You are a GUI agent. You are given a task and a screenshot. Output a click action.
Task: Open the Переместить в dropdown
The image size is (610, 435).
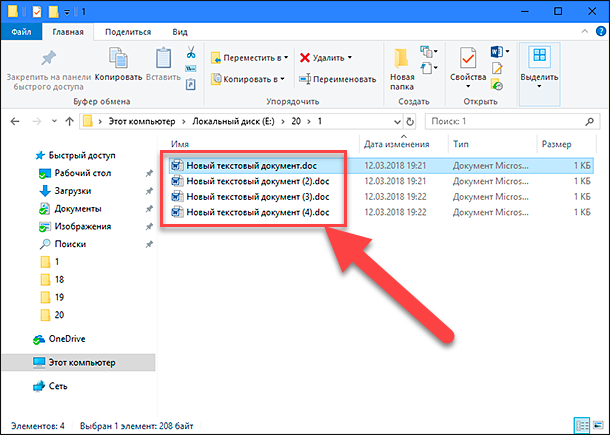249,58
